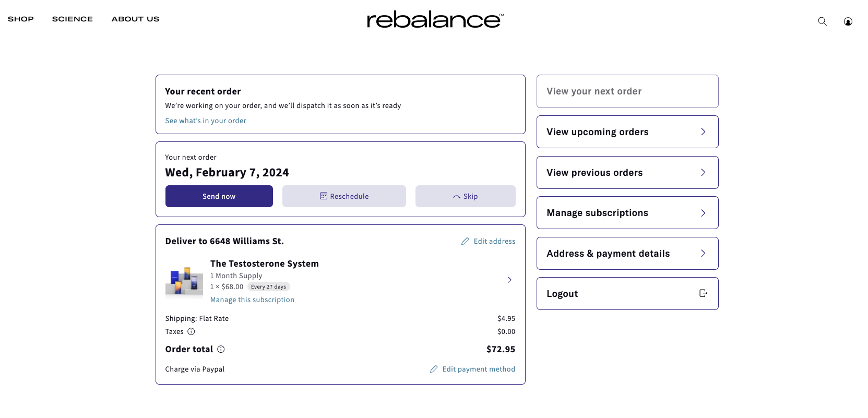Viewport: 868px width, 418px height.
Task: Expand the View upcoming orders chevron
Action: [703, 132]
